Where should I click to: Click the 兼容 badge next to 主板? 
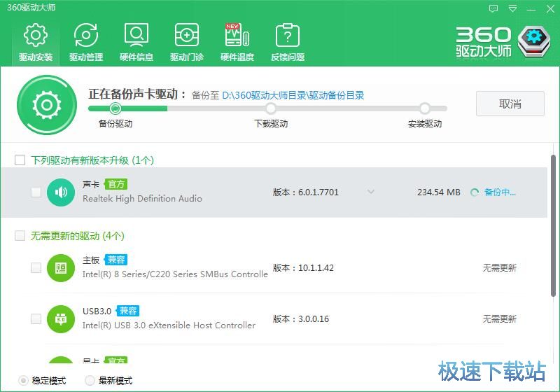point(116,260)
